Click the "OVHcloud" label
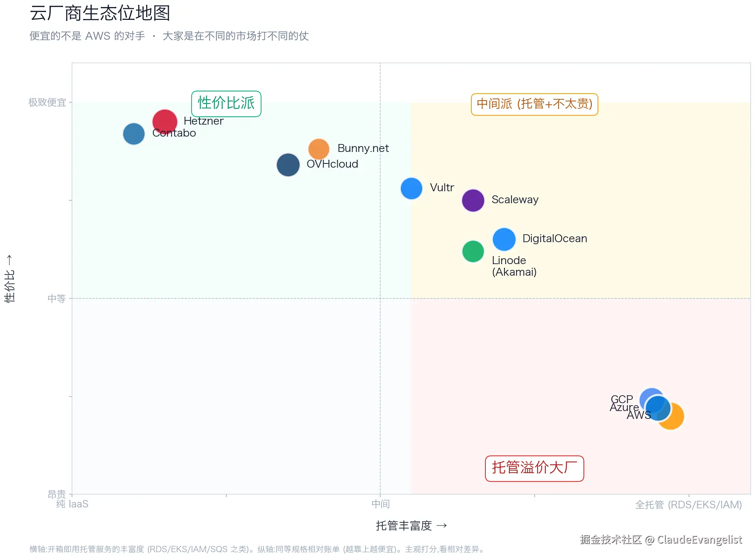Image resolution: width=756 pixels, height=560 pixels. tap(332, 164)
